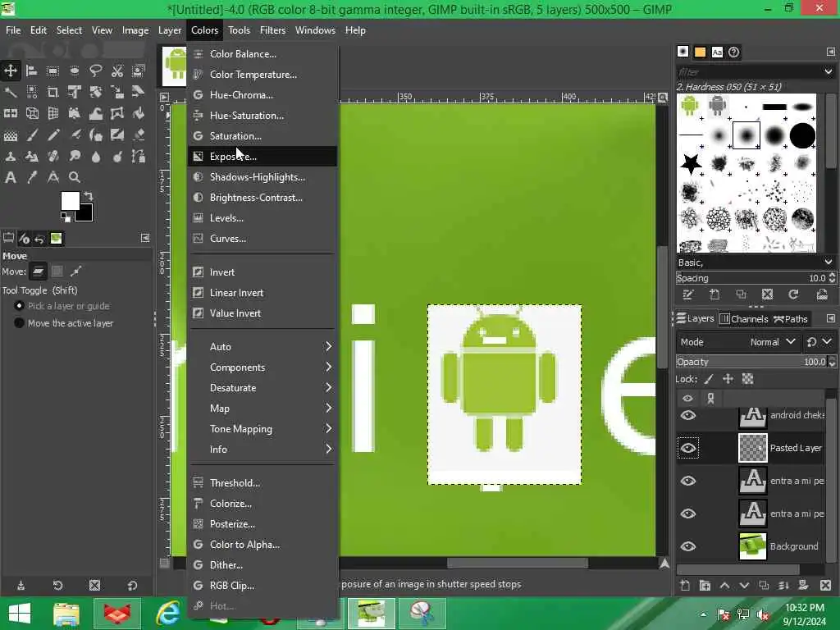Refresh brushes list
This screenshot has width=840, height=630.
point(793,294)
